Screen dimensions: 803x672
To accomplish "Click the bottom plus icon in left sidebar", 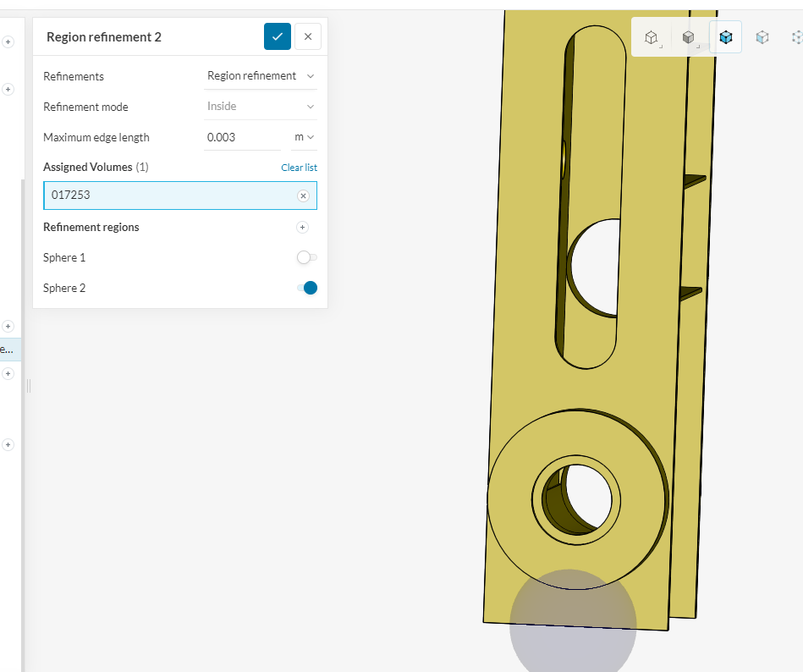I will tap(8, 444).
